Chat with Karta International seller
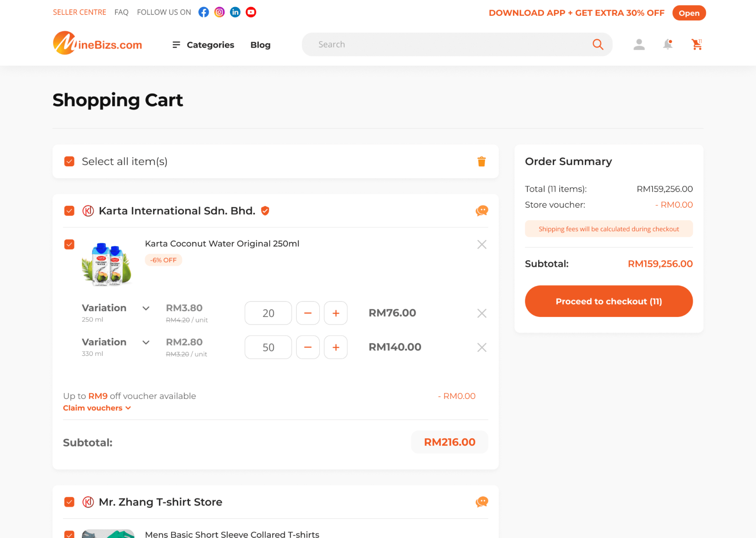756x538 pixels. (x=481, y=211)
